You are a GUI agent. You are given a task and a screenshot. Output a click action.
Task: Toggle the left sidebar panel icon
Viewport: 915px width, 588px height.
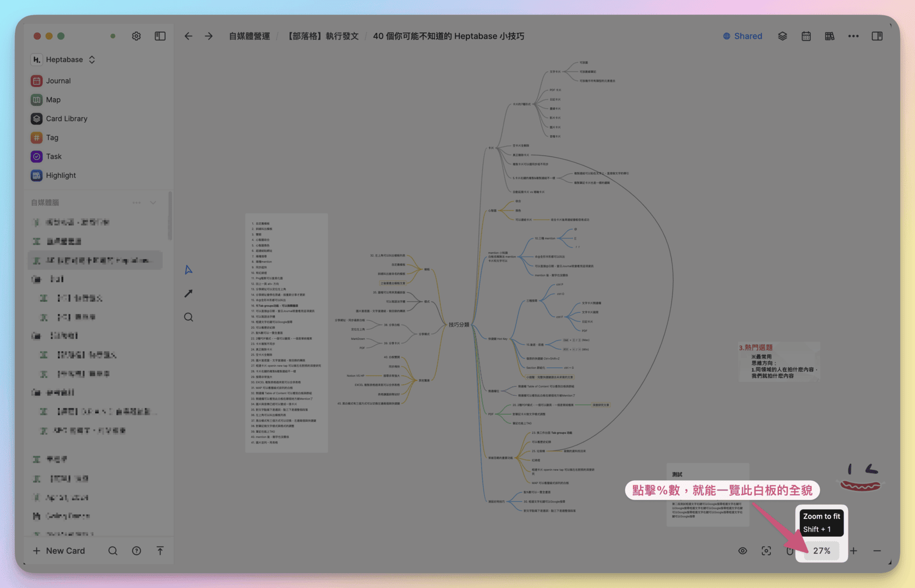160,36
